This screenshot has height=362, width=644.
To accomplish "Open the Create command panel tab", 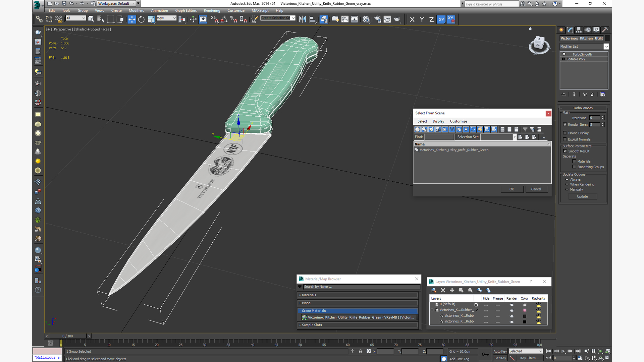I will 561,30.
